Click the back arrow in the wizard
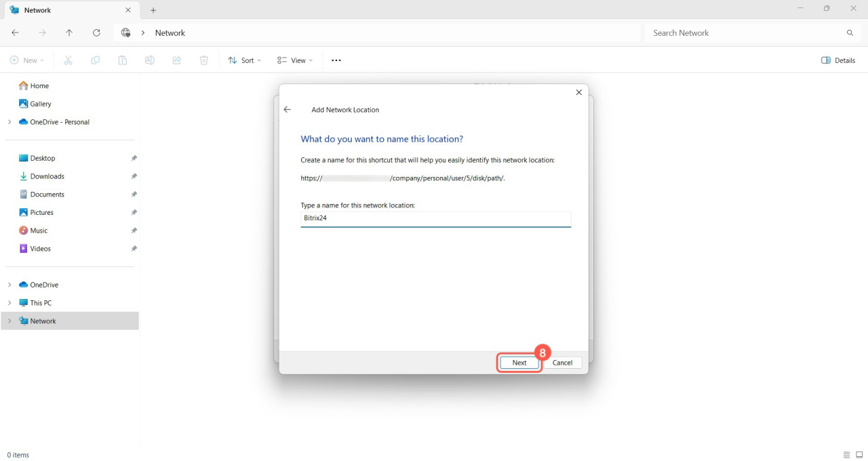The width and height of the screenshot is (868, 461). tap(288, 110)
